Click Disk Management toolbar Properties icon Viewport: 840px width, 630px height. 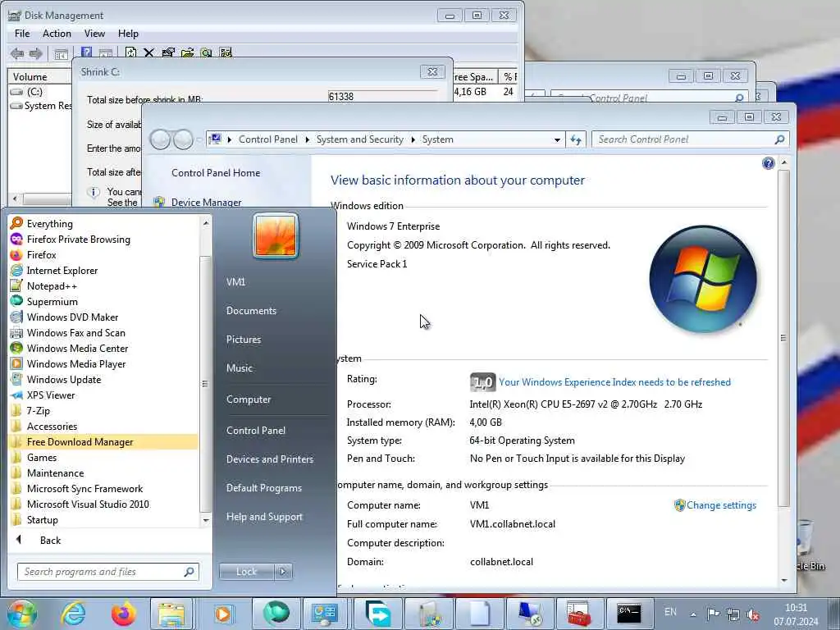pyautogui.click(x=168, y=52)
